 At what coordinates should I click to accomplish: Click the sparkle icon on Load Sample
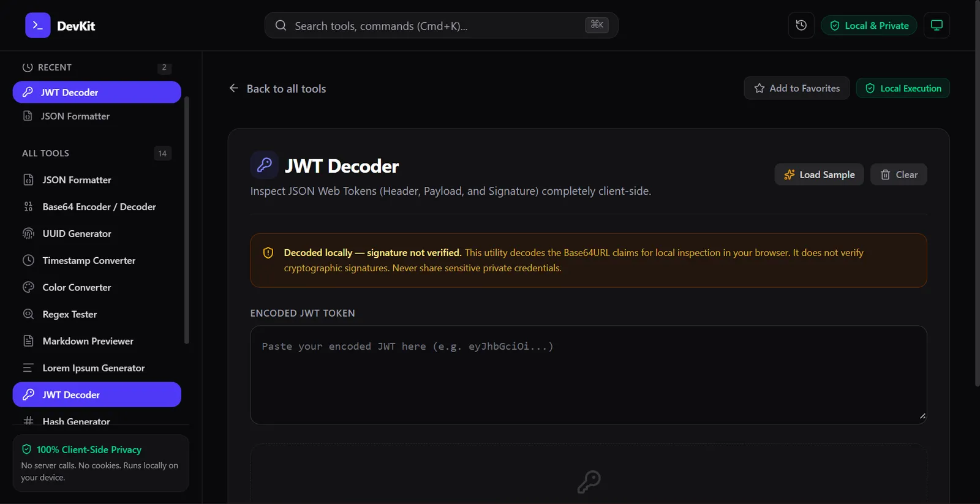[x=790, y=175]
